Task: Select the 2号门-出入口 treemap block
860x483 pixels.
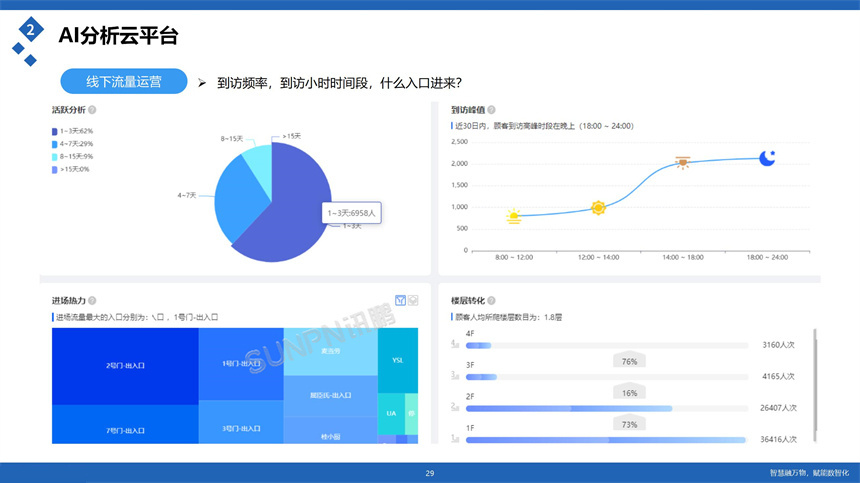Action: tap(125, 366)
